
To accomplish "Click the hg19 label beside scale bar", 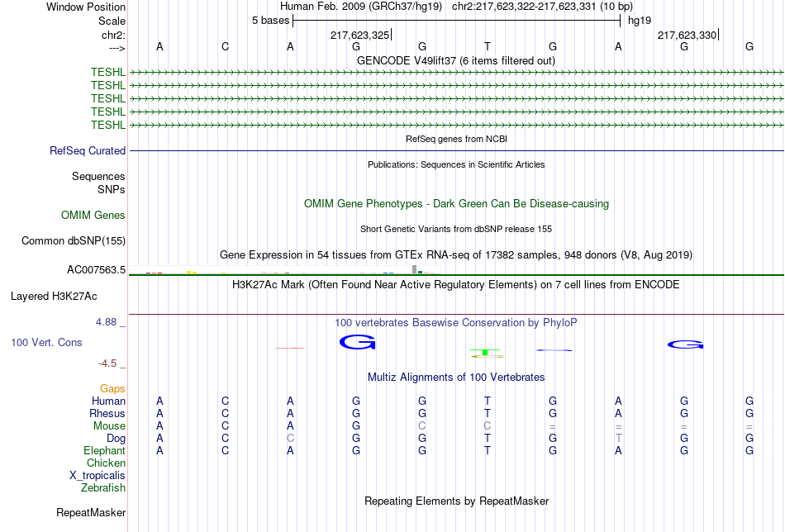I will 640,21.
